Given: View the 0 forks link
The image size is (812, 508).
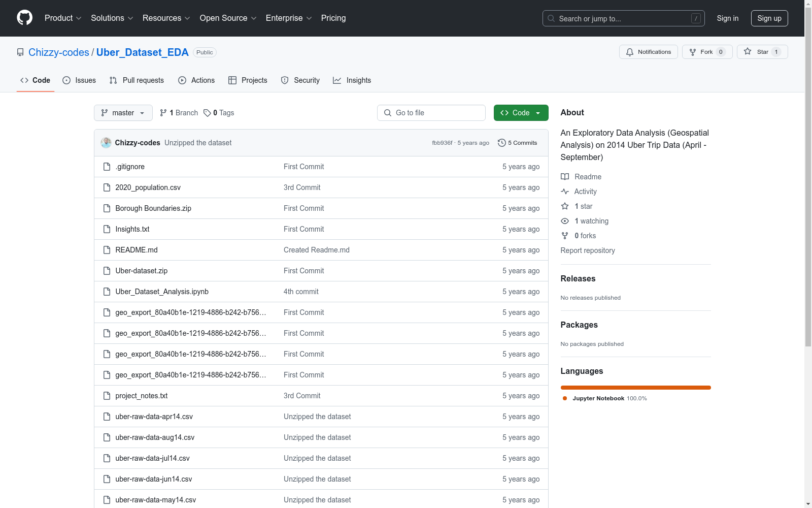Looking at the screenshot, I should tap(579, 236).
